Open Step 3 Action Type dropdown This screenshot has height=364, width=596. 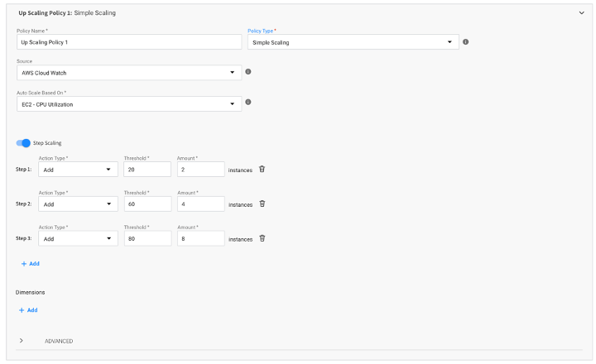[x=78, y=238]
